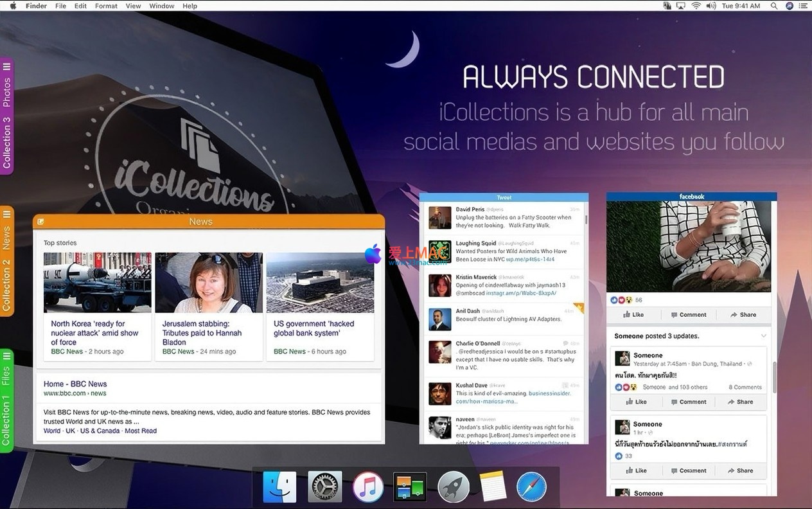Expand the 'Someone posted 3 updates' chevron
Viewport: 812px width, 509px height.
pos(763,336)
